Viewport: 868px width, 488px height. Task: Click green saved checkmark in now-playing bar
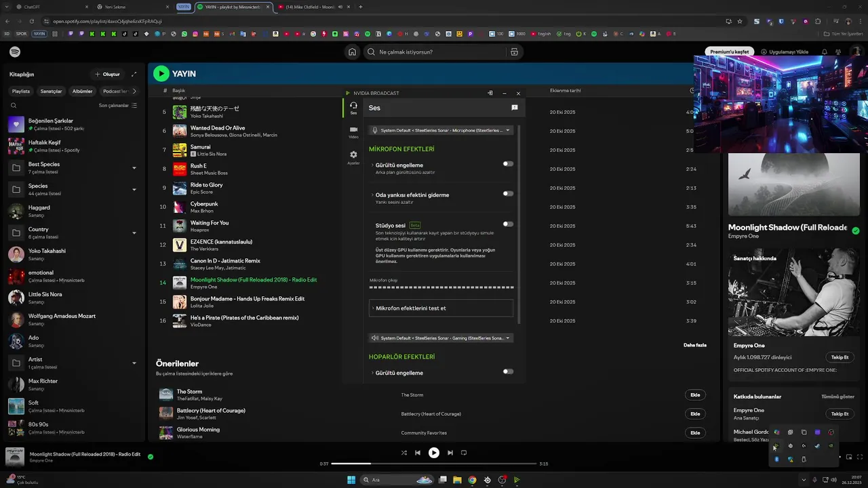coord(151,457)
